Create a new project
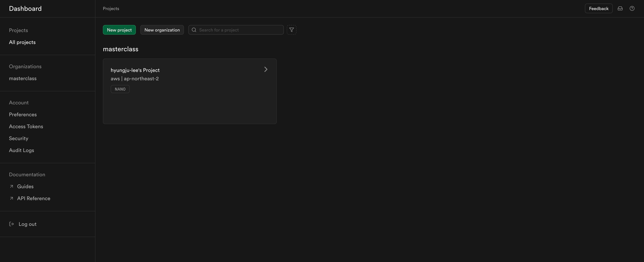This screenshot has width=644, height=262. pyautogui.click(x=119, y=30)
